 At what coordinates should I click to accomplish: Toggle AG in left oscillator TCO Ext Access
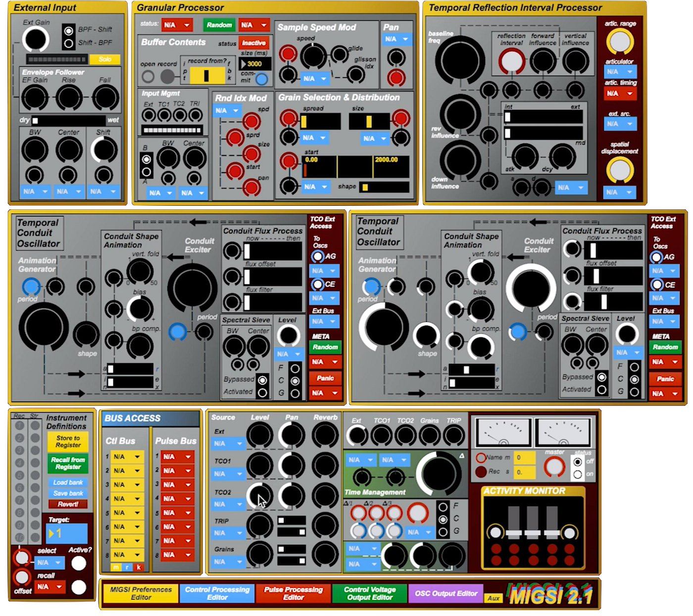click(x=317, y=256)
